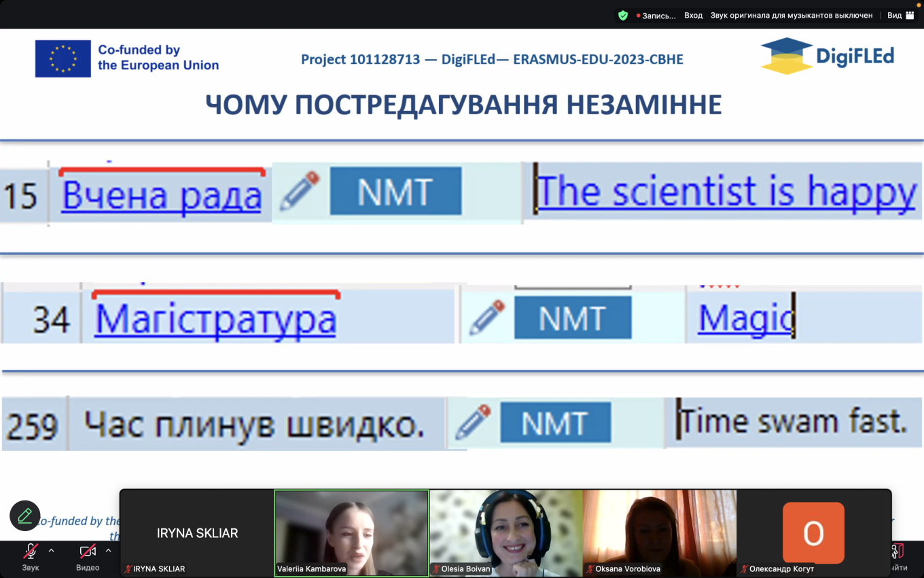924x578 pixels.
Task: Click the Магістратура source text link
Action: [215, 319]
